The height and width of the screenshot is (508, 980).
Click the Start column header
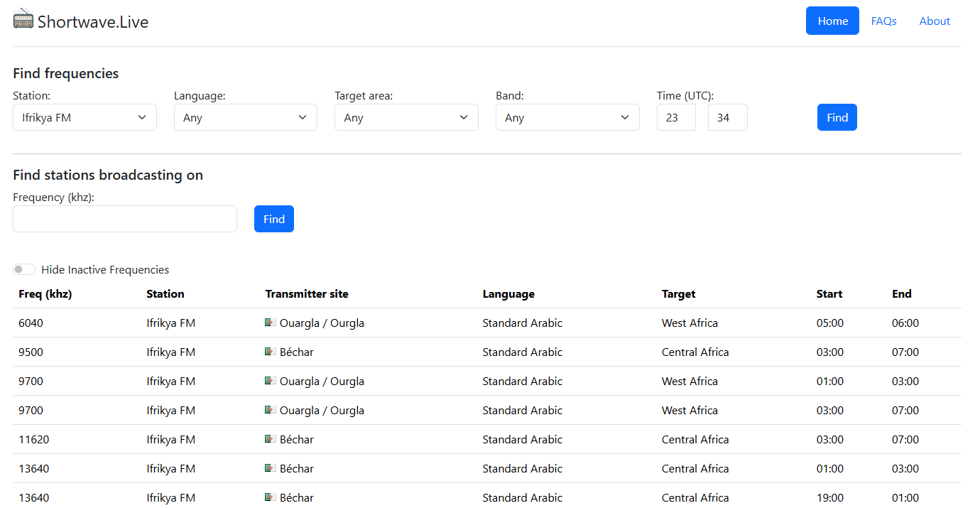coord(829,293)
